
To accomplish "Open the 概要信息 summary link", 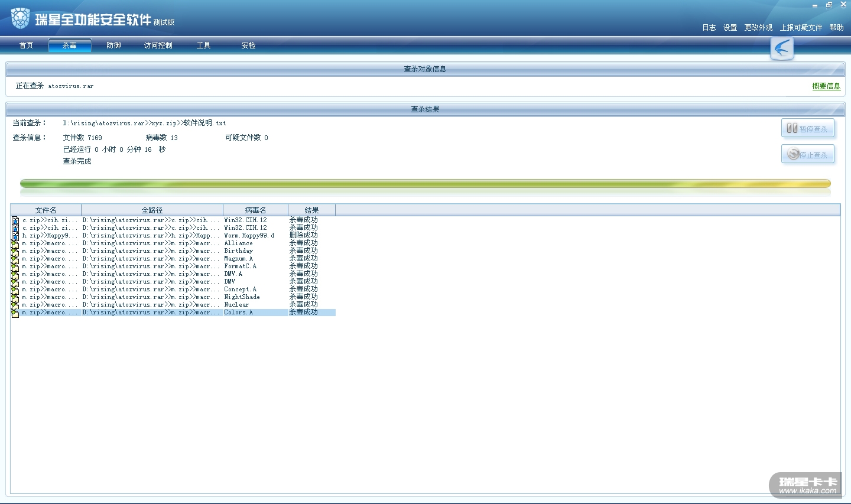I will (x=826, y=86).
